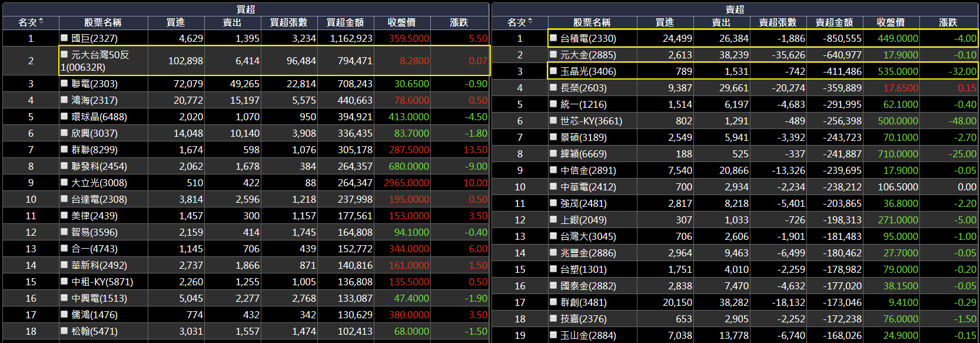Click 股票名稱 header in 買超 table
980x343 pixels.
tap(102, 22)
